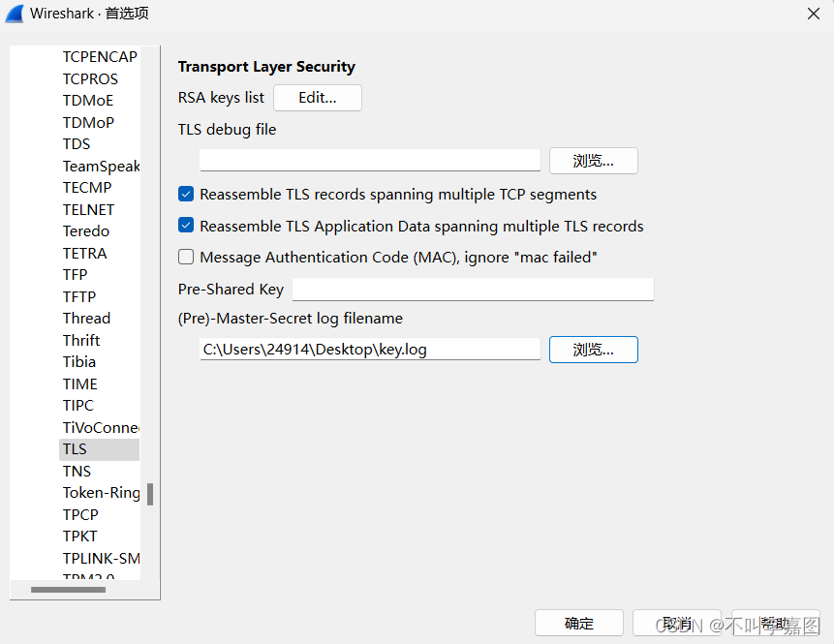The height and width of the screenshot is (644, 834).
Task: Uncheck Reassemble TLS records spanning TCP segments
Action: pos(186,195)
